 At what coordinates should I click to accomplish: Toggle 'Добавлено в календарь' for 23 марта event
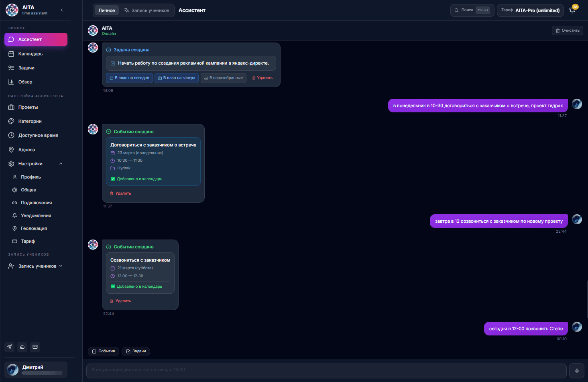coord(113,179)
